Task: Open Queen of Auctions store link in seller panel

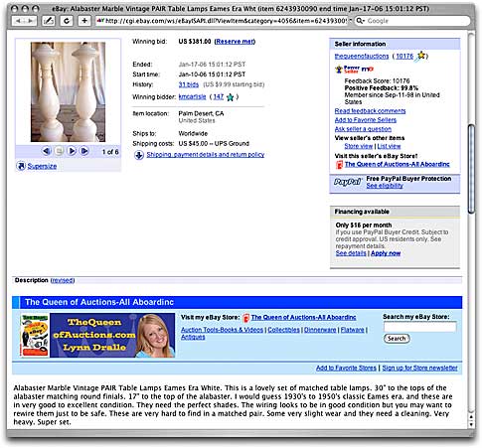Action: click(398, 164)
